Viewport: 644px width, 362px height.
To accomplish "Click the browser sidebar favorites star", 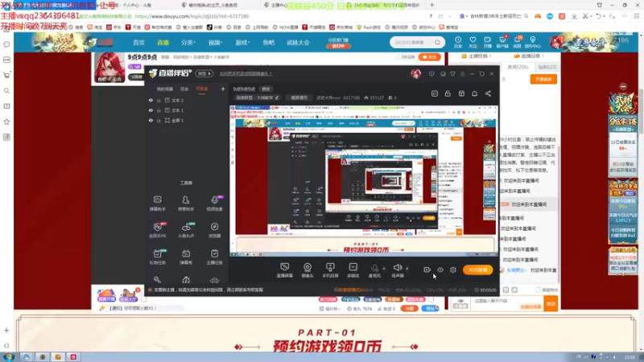I will tap(6, 121).
